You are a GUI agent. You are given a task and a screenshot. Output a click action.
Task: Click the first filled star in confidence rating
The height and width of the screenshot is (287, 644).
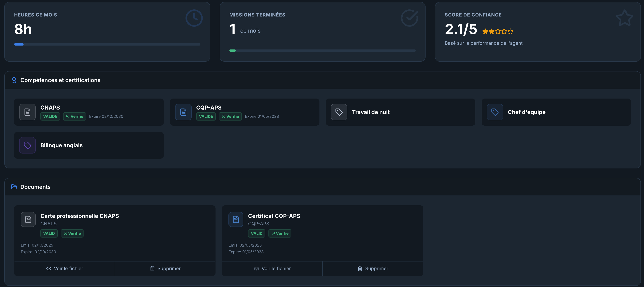click(x=485, y=32)
